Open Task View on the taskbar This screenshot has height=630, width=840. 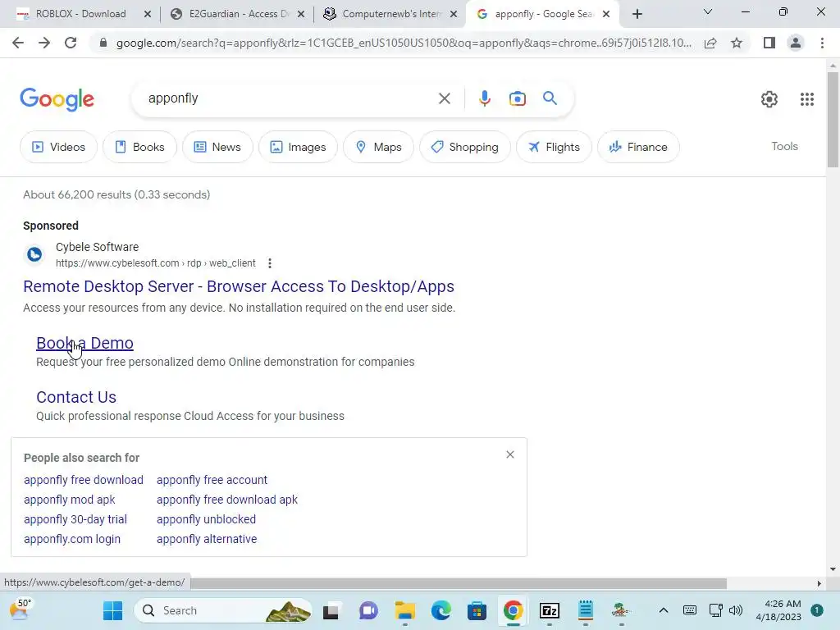(x=331, y=610)
